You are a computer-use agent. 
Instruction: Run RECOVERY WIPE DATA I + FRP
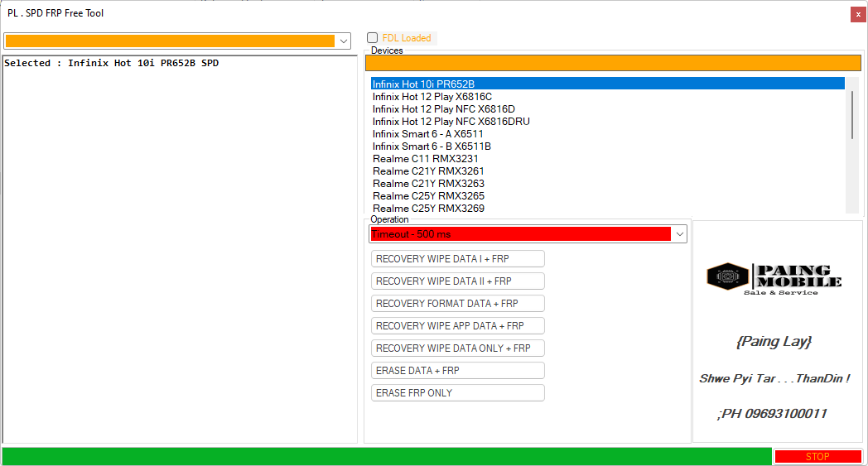coord(458,259)
